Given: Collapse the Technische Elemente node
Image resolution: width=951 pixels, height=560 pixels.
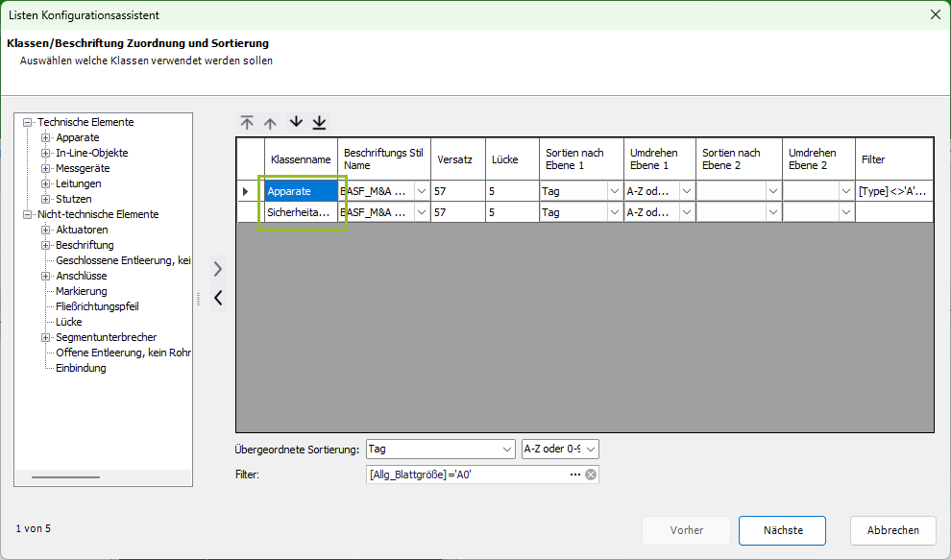Looking at the screenshot, I should click(28, 122).
